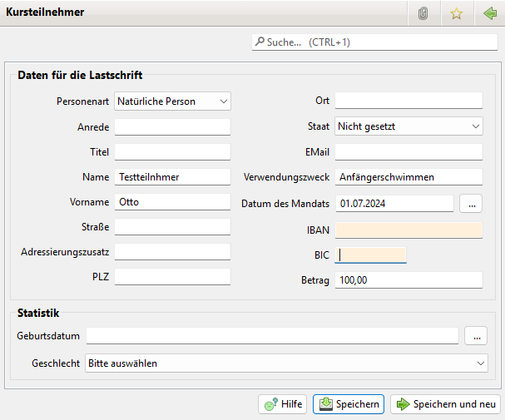Click the Hilfe button
Screen dimensions: 505x420
point(283,404)
